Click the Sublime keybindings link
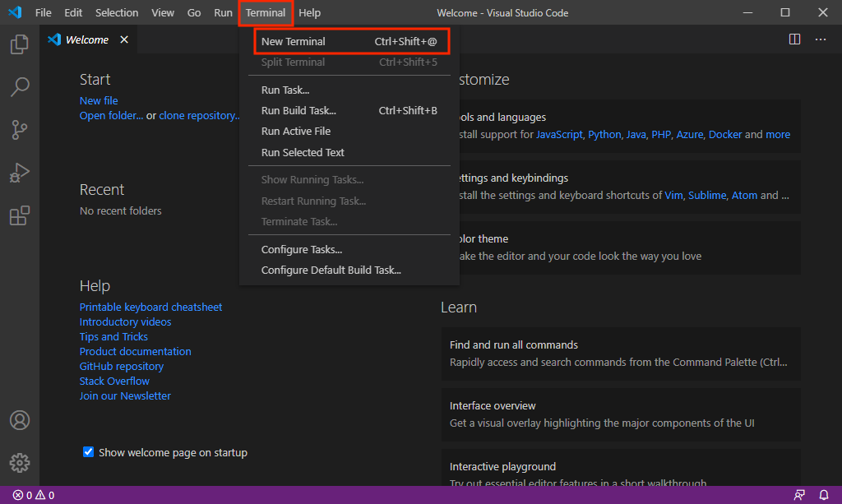The width and height of the screenshot is (842, 504). [707, 196]
